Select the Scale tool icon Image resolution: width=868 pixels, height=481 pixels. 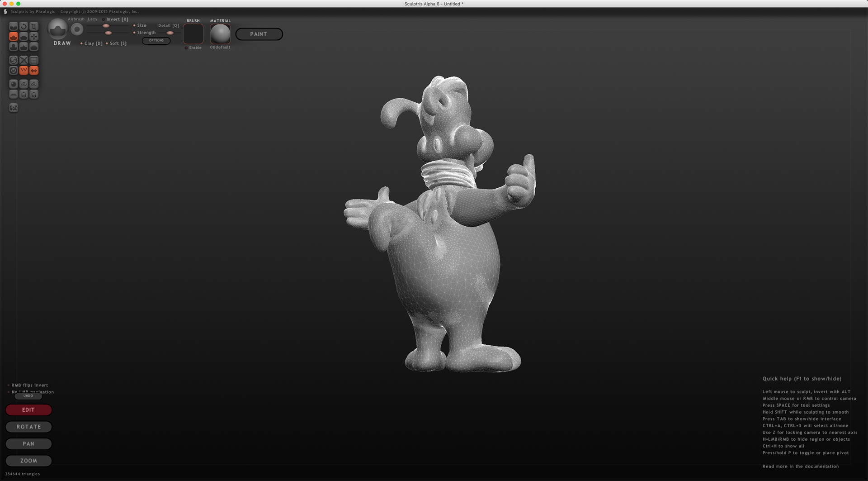[x=34, y=26]
